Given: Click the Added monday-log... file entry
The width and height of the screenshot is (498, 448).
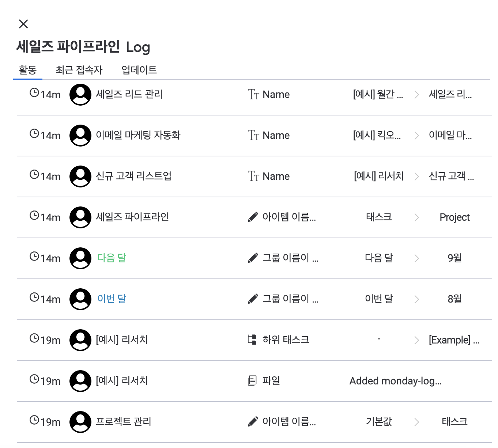Looking at the screenshot, I should (x=395, y=381).
